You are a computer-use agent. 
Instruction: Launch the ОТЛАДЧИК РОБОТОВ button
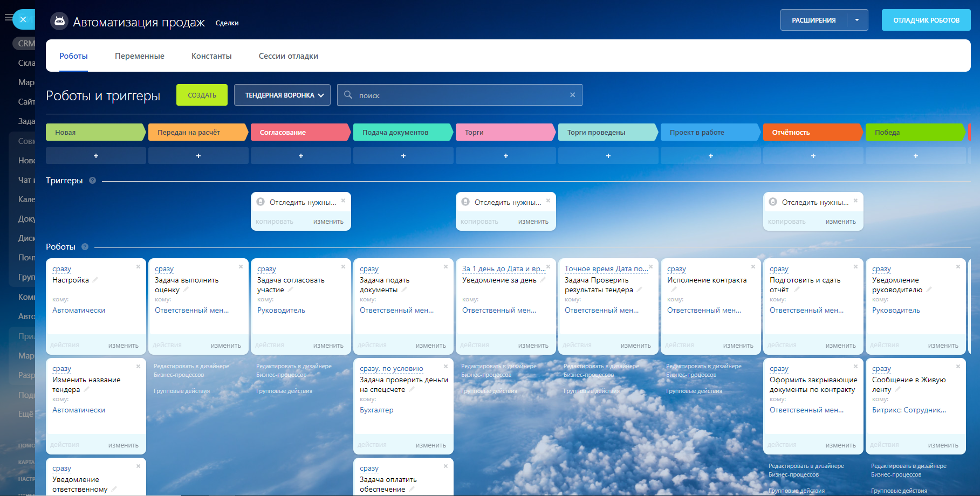[x=926, y=20]
